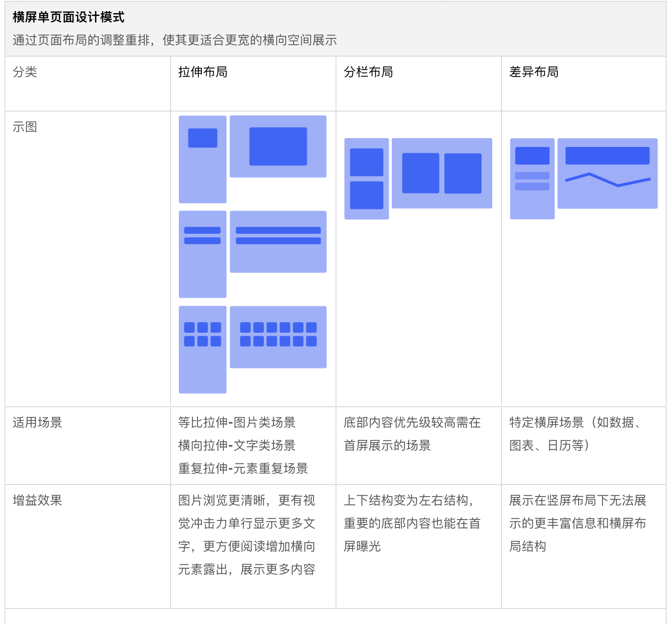
Task: Click the text 图片浏览更清晰，更有视觉冲击力
Action: [247, 512]
